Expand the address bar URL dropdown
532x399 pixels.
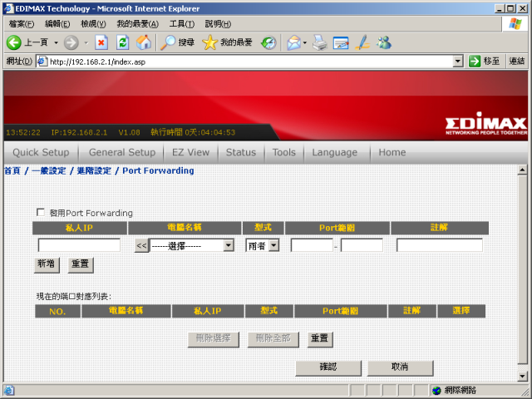pyautogui.click(x=458, y=62)
